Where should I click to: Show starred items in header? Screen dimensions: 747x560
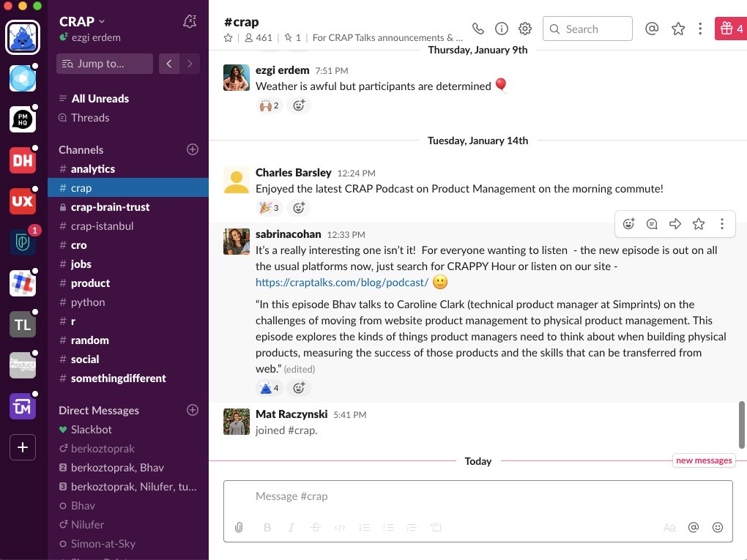(678, 29)
